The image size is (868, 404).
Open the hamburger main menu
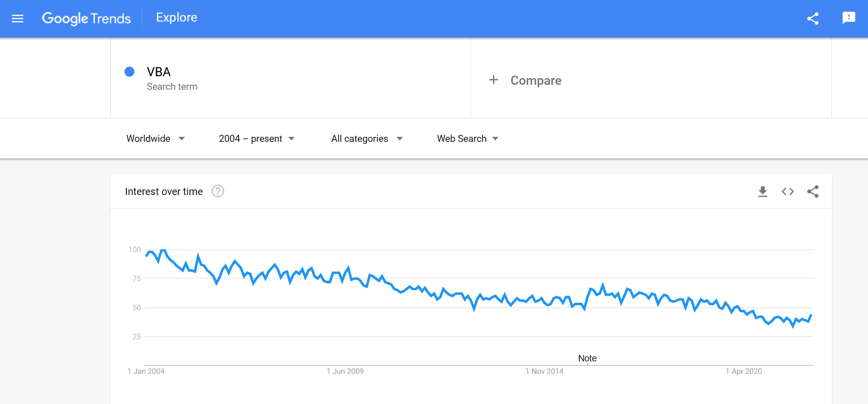(x=18, y=19)
